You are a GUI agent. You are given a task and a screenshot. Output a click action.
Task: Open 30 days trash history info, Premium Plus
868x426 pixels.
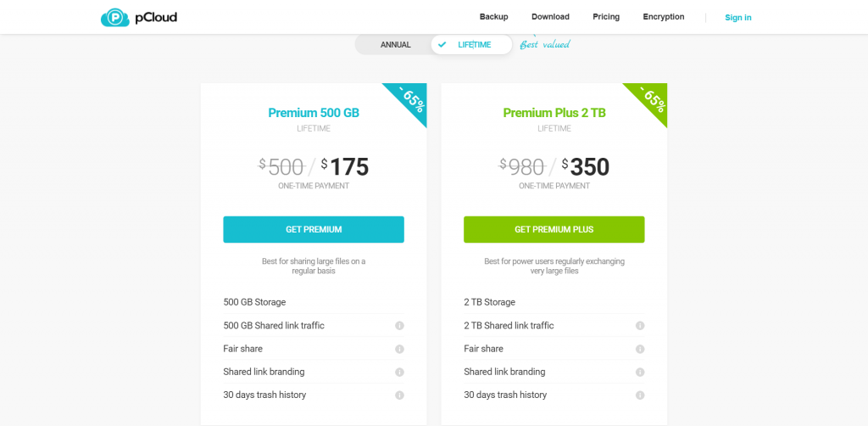[x=640, y=395]
